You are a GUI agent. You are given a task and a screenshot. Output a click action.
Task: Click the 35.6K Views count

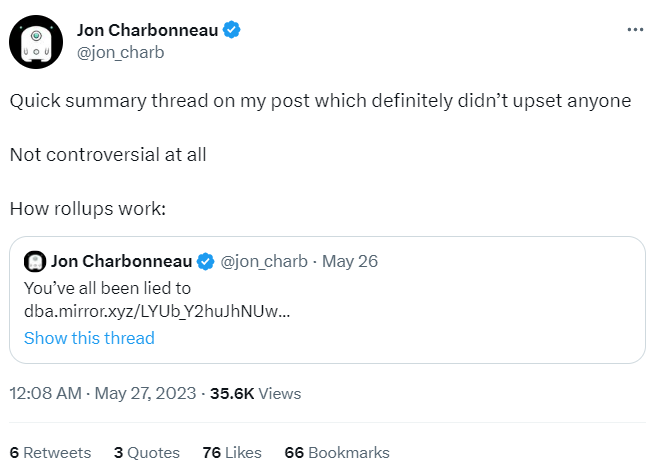(254, 394)
